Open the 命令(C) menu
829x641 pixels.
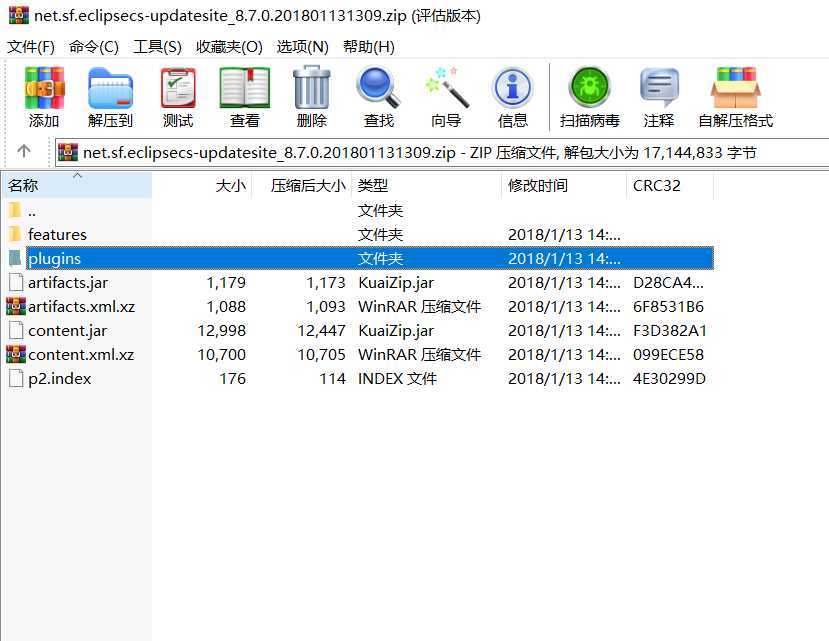point(94,47)
